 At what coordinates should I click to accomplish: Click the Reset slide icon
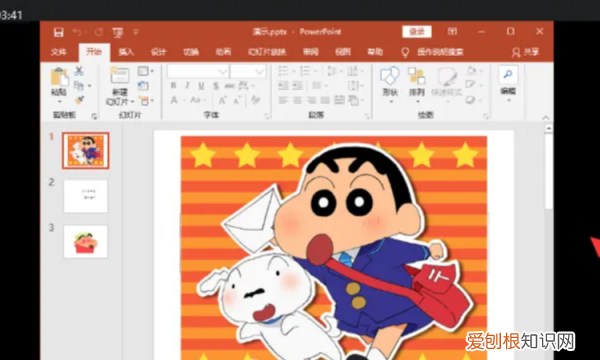143,86
